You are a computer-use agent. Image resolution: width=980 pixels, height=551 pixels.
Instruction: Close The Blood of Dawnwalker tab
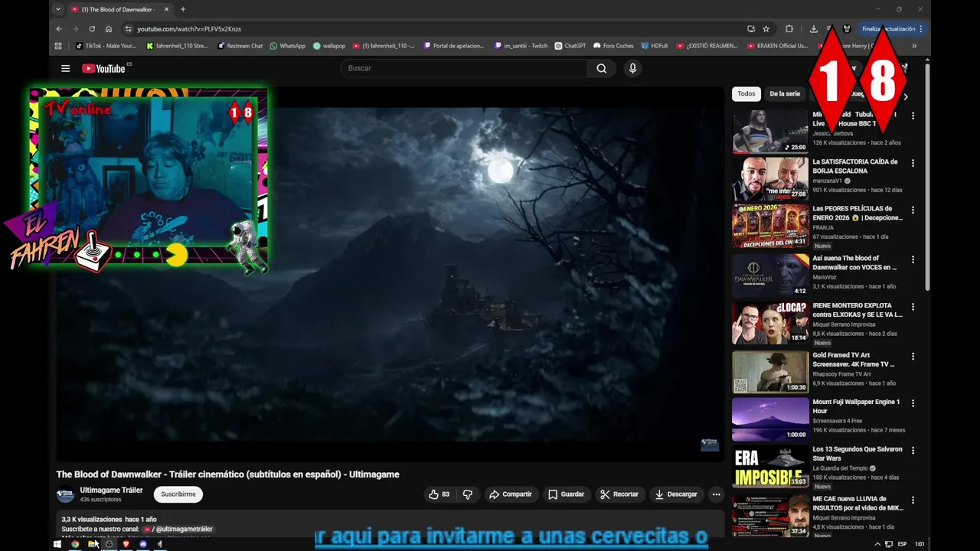(x=166, y=9)
